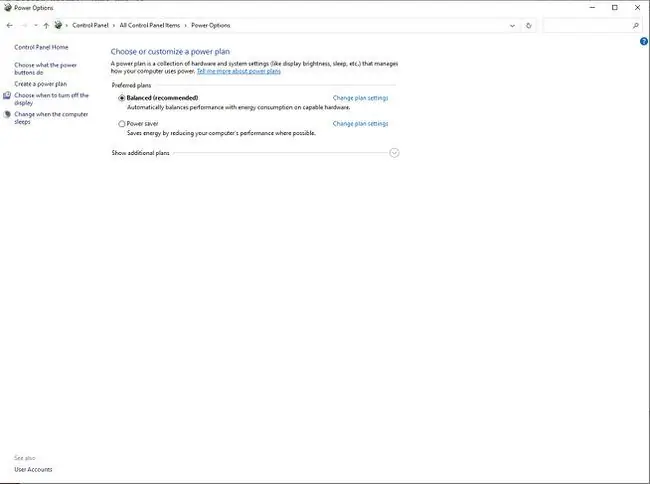Select the Balanced (recommended) plan
650x484 pixels.
[x=121, y=98]
